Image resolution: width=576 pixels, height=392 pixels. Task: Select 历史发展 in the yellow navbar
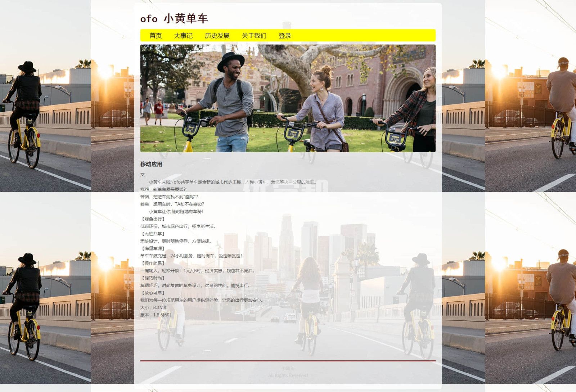click(x=217, y=36)
